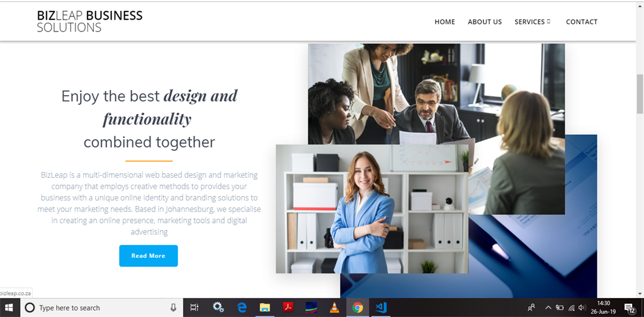Click the page vertical scrollbar thumb
The height and width of the screenshot is (317, 644).
(640, 93)
